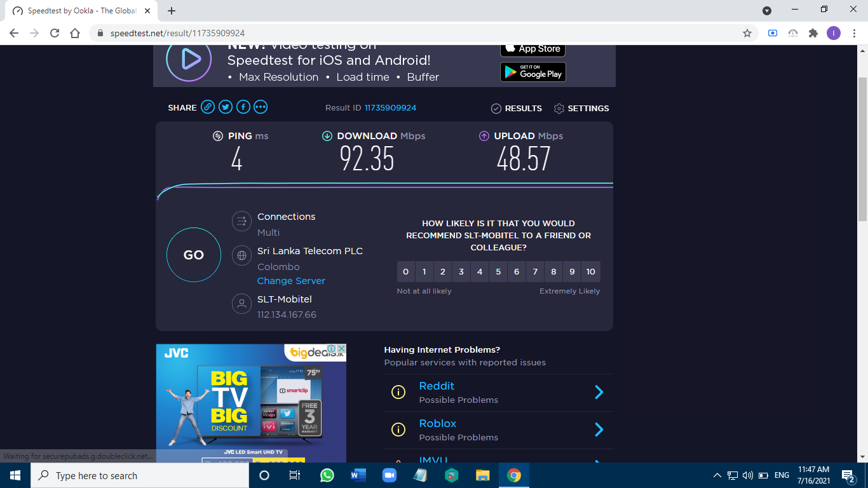Open the Chrome tab search dropdown
Screen dimensions: 868x488
(767, 11)
